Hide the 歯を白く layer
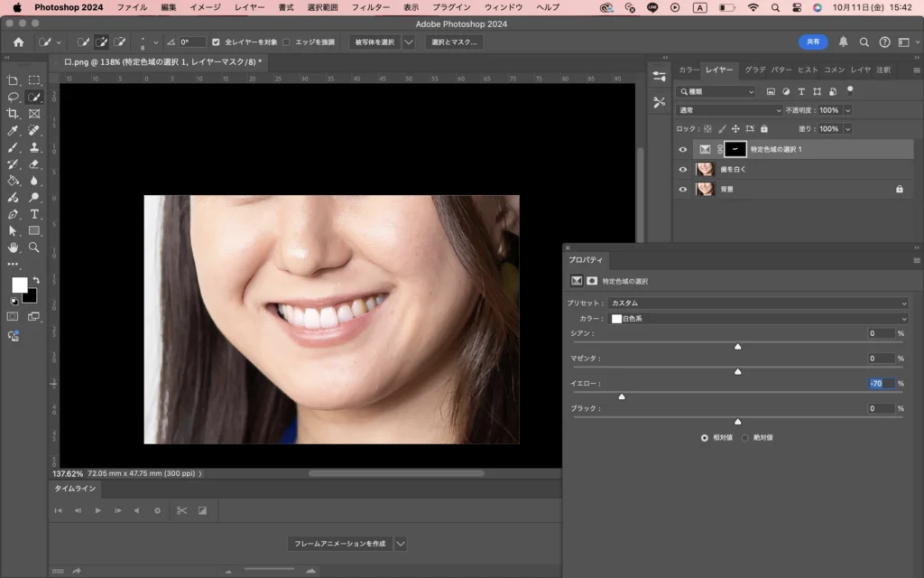 pos(682,170)
